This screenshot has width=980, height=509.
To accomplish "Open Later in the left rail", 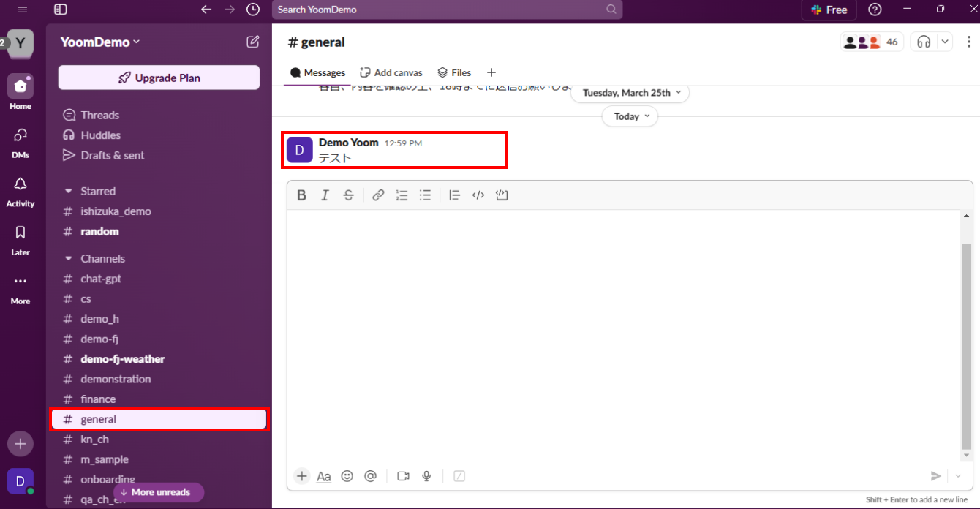I will (20, 239).
